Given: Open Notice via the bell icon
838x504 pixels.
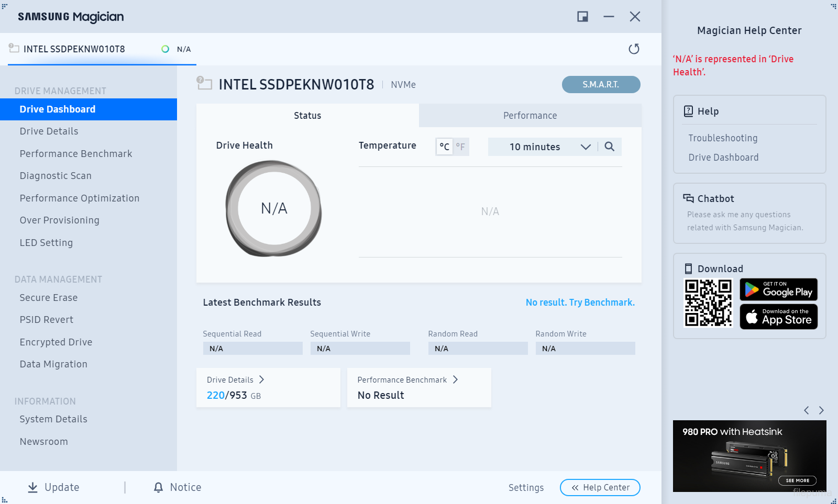Looking at the screenshot, I should point(158,487).
